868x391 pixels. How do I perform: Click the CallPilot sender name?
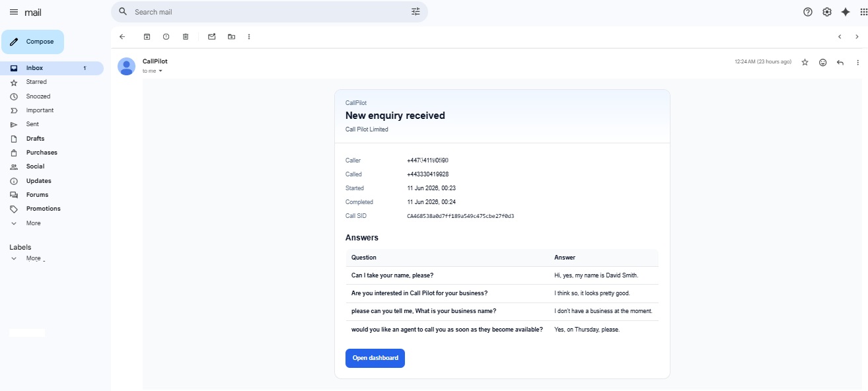(x=155, y=61)
